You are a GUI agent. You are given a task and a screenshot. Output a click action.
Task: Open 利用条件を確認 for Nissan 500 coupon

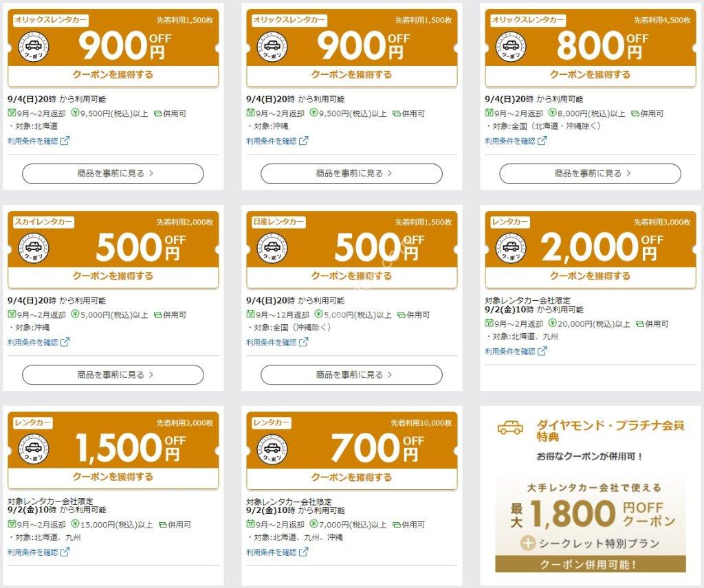(x=277, y=342)
